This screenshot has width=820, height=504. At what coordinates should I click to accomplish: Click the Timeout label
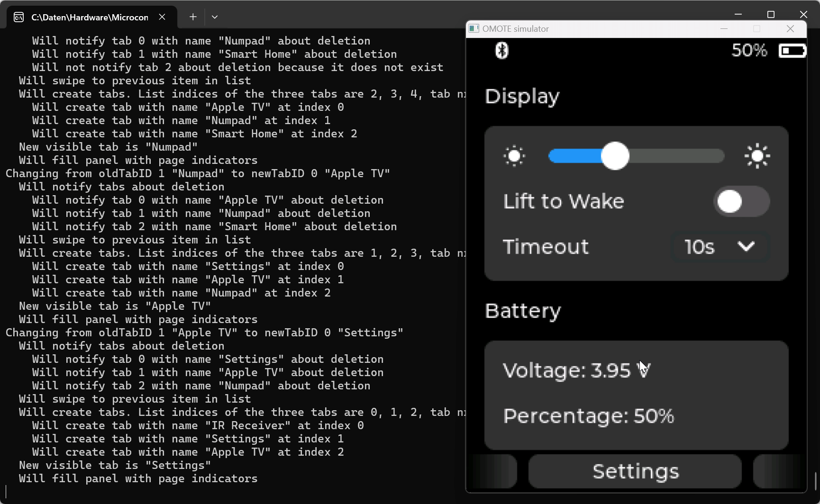[x=546, y=247]
